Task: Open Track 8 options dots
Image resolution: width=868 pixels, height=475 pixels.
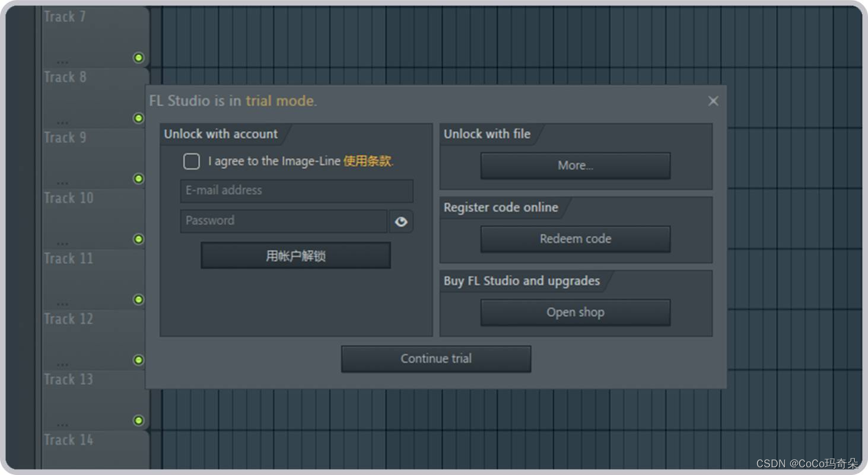Action: 62,122
